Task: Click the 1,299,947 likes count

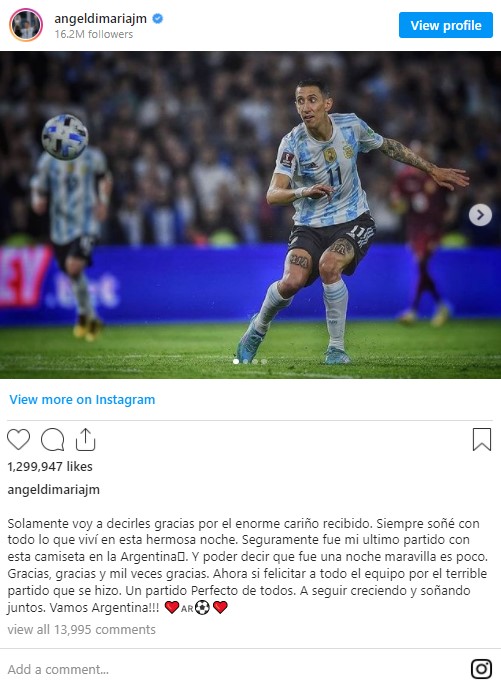Action: pos(50,467)
